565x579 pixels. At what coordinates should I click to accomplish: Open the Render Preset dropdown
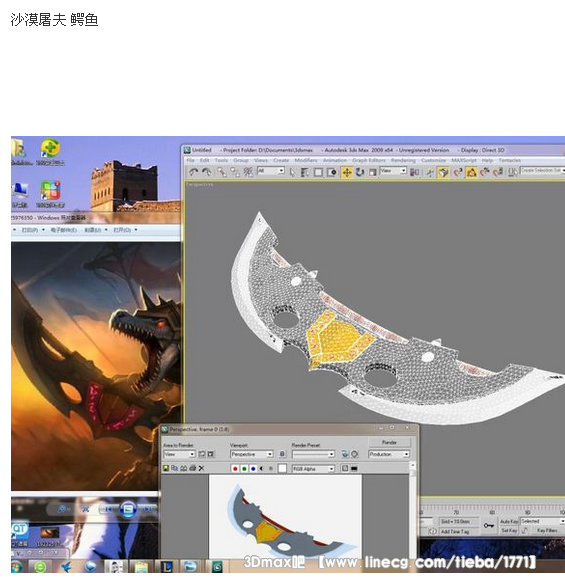[x=313, y=454]
